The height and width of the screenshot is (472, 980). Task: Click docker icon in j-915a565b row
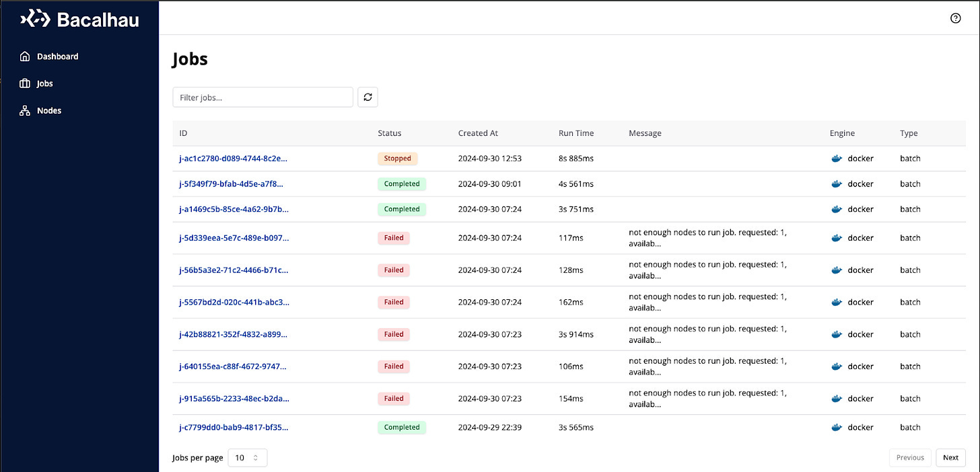[837, 399]
